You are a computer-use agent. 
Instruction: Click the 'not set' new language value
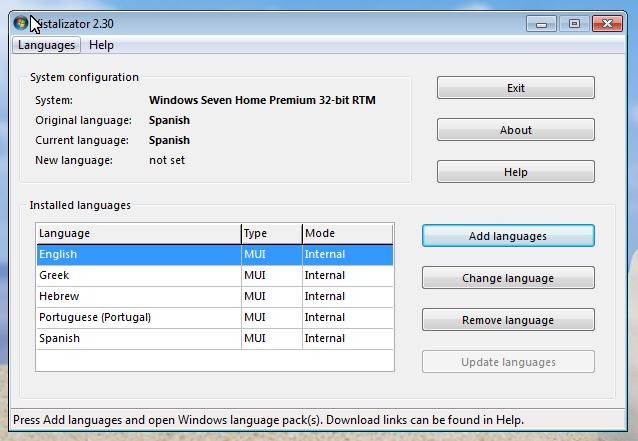coord(167,160)
